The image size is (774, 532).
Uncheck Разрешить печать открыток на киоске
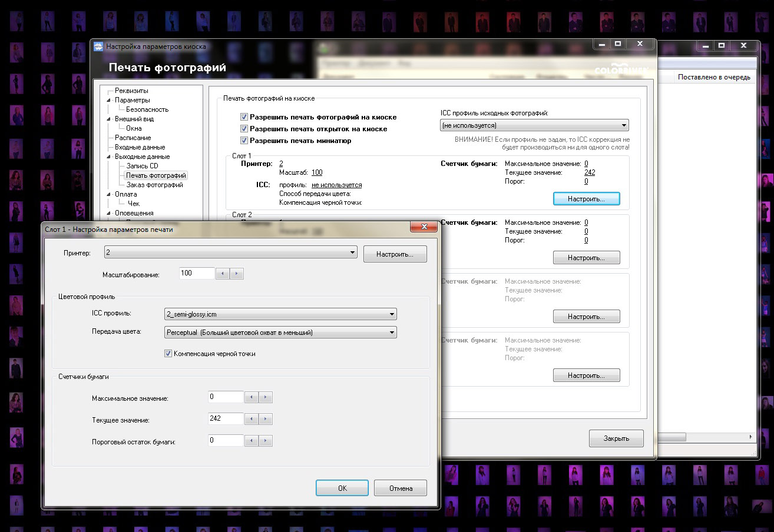coord(244,129)
